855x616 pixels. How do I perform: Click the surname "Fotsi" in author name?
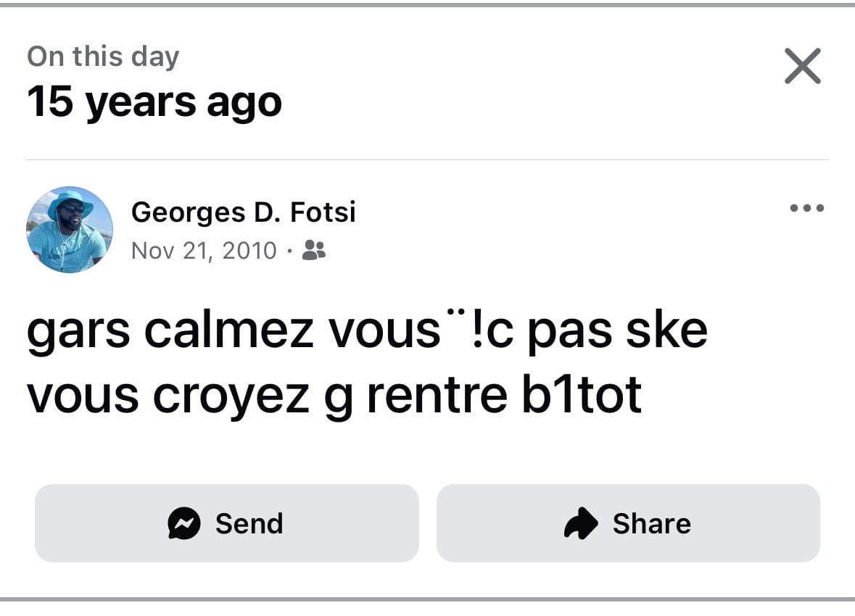(323, 212)
